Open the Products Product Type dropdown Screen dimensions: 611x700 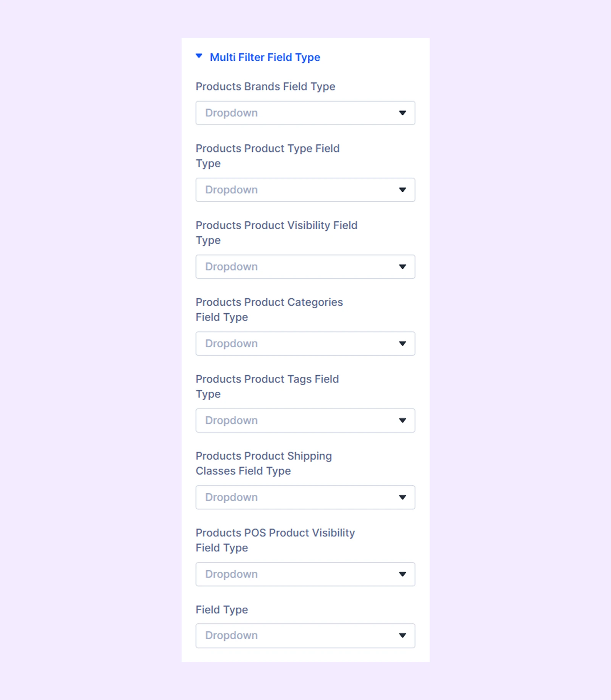click(305, 190)
